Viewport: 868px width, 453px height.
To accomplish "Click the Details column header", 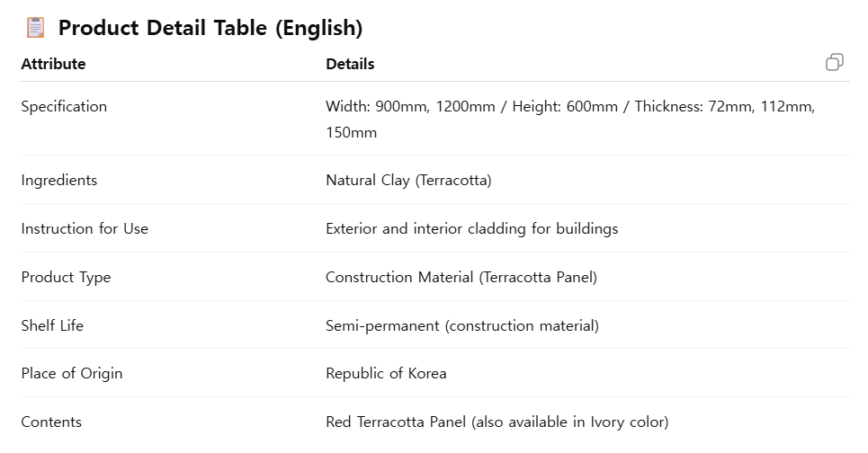I will (x=350, y=64).
